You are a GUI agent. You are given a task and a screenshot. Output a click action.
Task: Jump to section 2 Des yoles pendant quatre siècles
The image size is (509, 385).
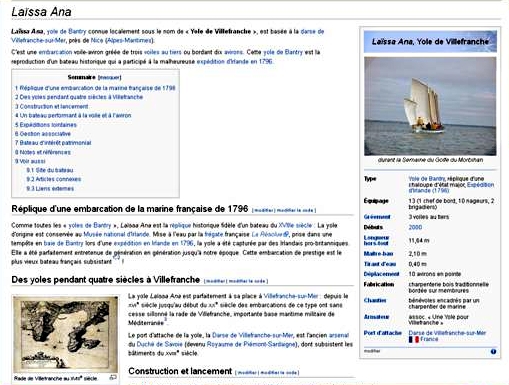[79, 97]
